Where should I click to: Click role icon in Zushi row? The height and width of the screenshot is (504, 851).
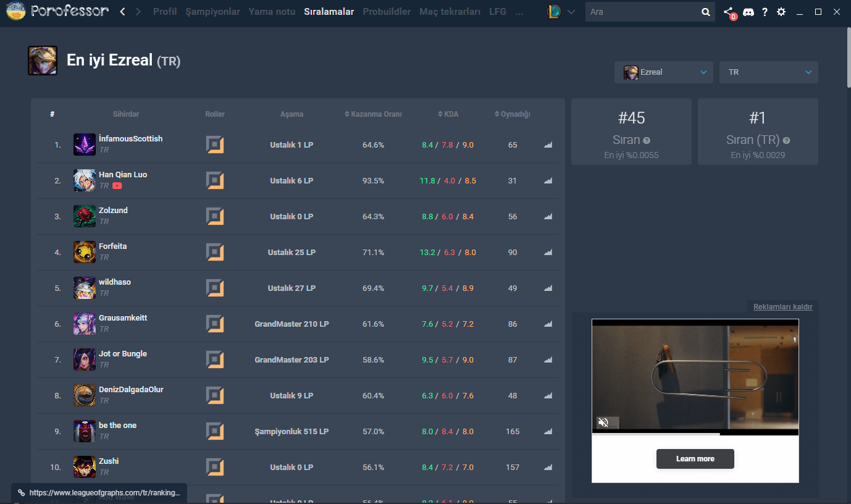tap(214, 468)
